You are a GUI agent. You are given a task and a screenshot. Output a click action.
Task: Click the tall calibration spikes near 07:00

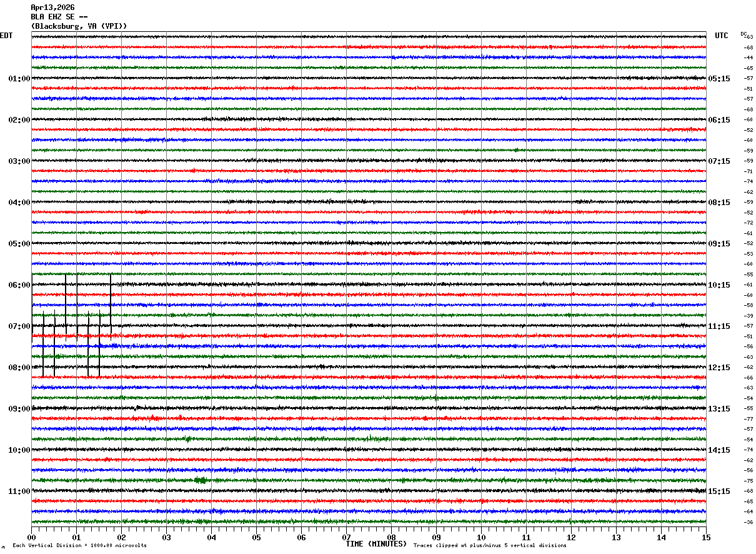pyautogui.click(x=71, y=325)
